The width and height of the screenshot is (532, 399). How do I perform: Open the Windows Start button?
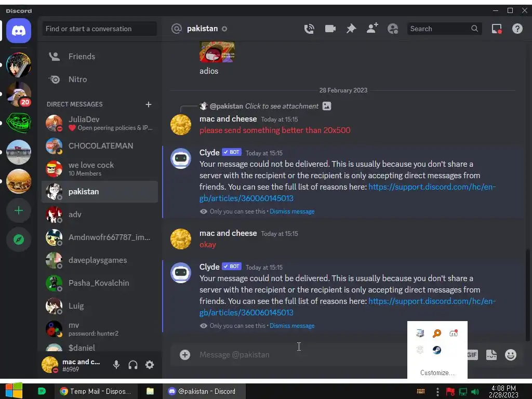click(x=14, y=391)
